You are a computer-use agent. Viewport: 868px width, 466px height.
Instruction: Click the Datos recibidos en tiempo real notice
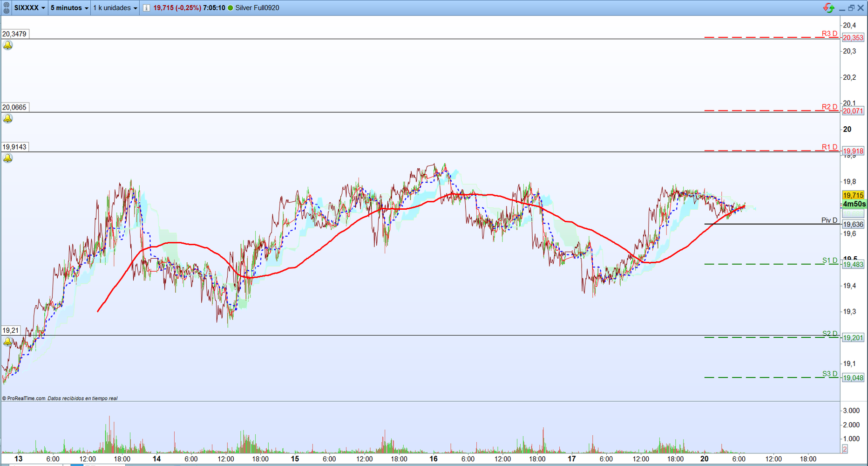pyautogui.click(x=82, y=398)
